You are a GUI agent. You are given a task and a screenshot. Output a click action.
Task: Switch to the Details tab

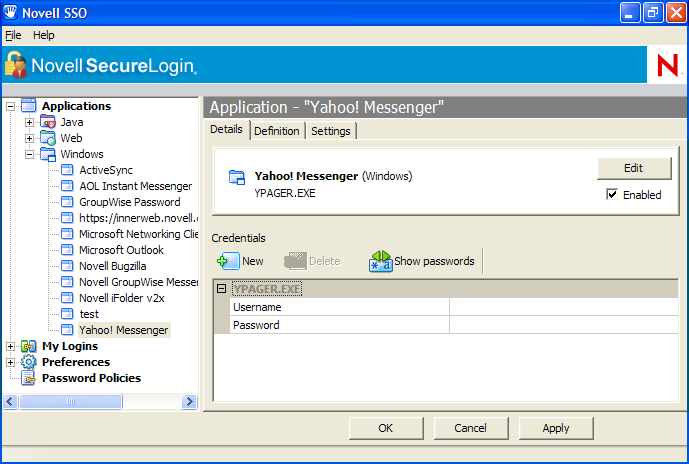pyautogui.click(x=226, y=129)
